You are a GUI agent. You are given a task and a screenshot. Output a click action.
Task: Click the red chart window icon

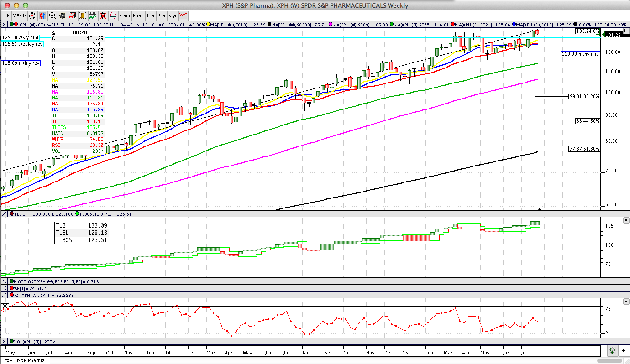(72, 15)
